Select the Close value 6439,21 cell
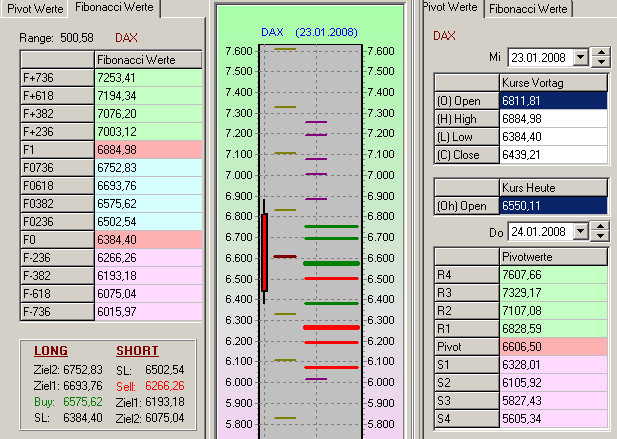 [x=553, y=155]
